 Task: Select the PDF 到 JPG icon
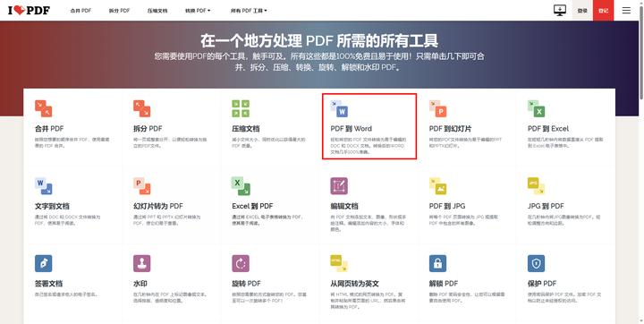click(x=437, y=186)
